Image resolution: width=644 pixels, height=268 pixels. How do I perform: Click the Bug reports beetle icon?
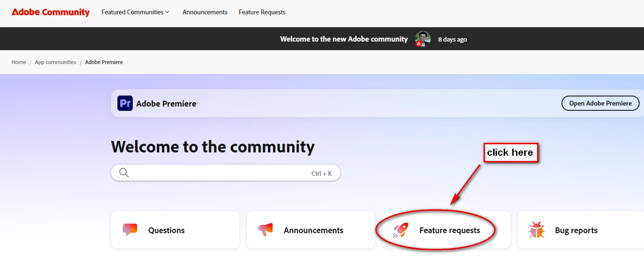coord(537,230)
